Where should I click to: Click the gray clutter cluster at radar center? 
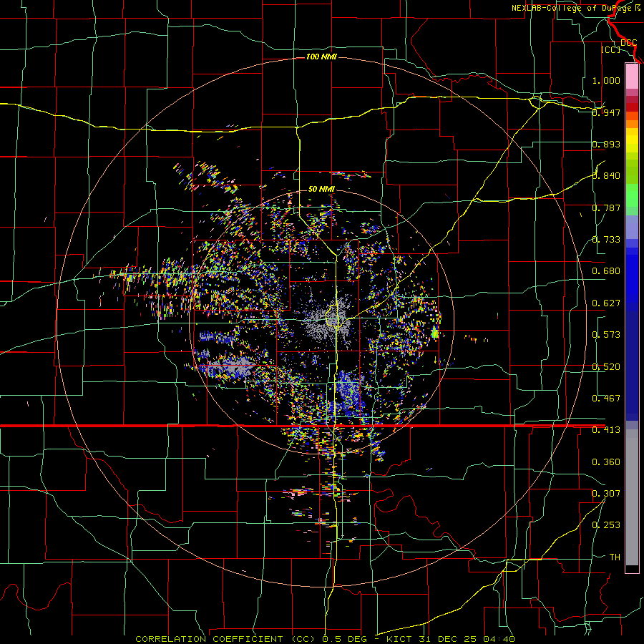327,321
